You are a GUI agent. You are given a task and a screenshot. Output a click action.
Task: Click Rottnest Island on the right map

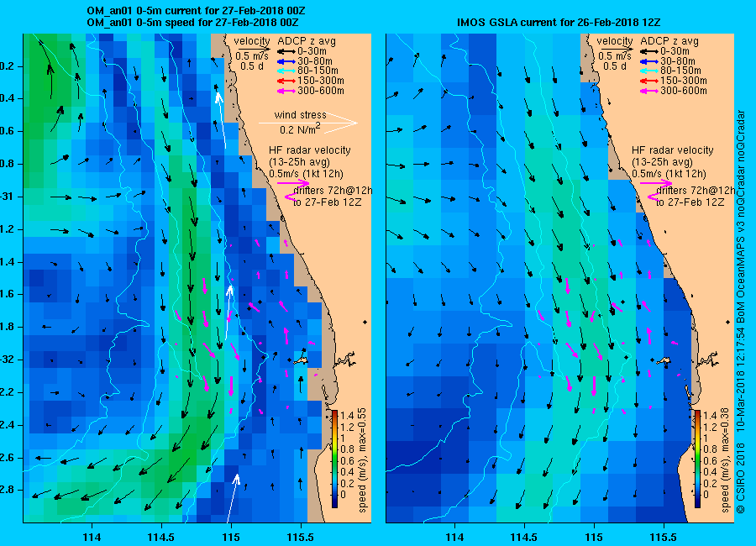664,360
